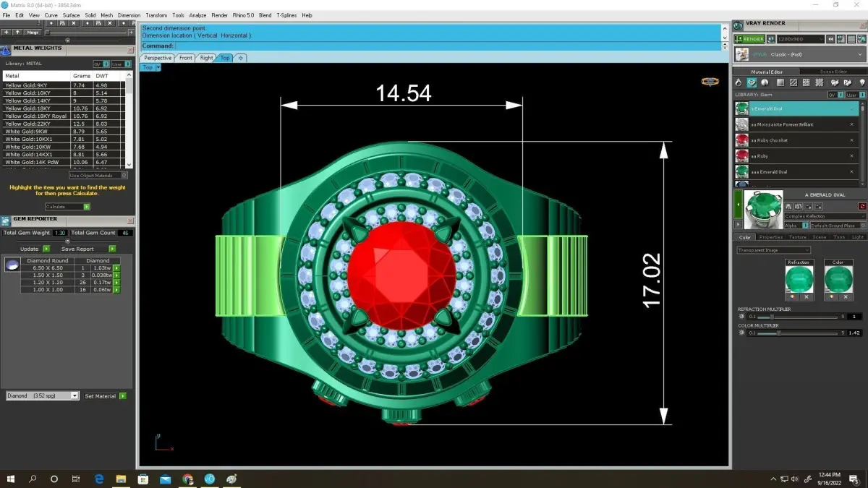Click into the Command input field

(x=448, y=46)
